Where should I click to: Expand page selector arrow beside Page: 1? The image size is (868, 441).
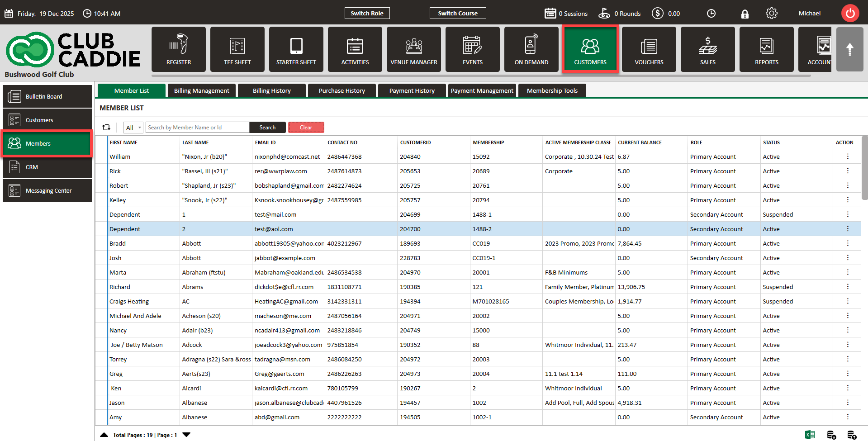tap(186, 435)
